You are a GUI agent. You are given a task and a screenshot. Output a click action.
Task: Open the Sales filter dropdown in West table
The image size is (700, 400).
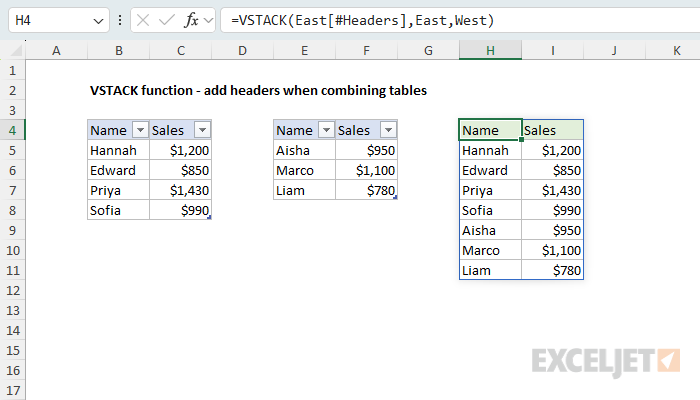pos(388,130)
